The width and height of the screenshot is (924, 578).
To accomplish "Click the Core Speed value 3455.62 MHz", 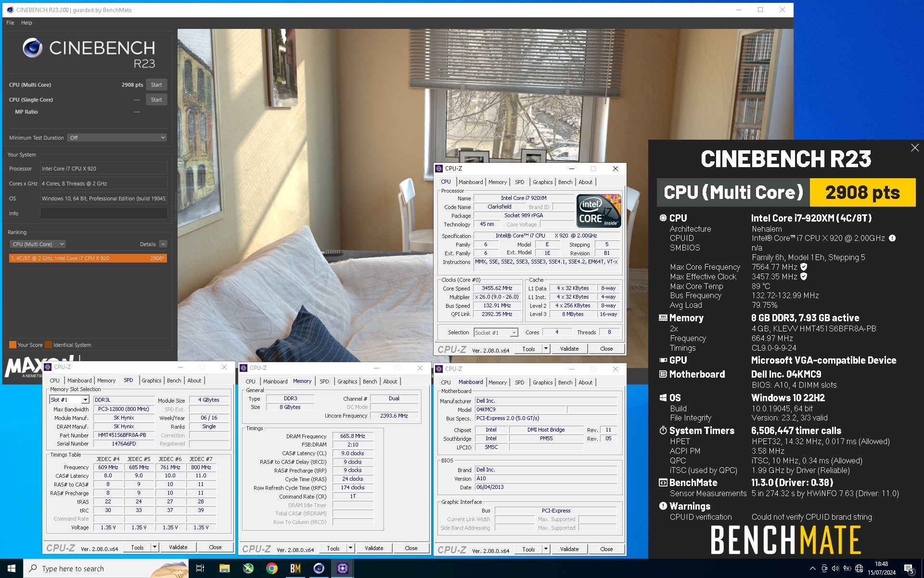I will click(x=497, y=288).
